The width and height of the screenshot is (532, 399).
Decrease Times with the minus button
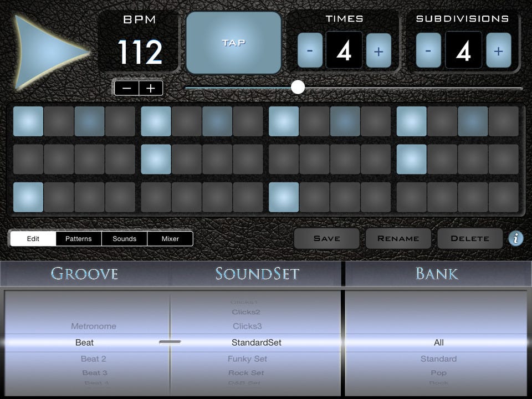(x=310, y=50)
